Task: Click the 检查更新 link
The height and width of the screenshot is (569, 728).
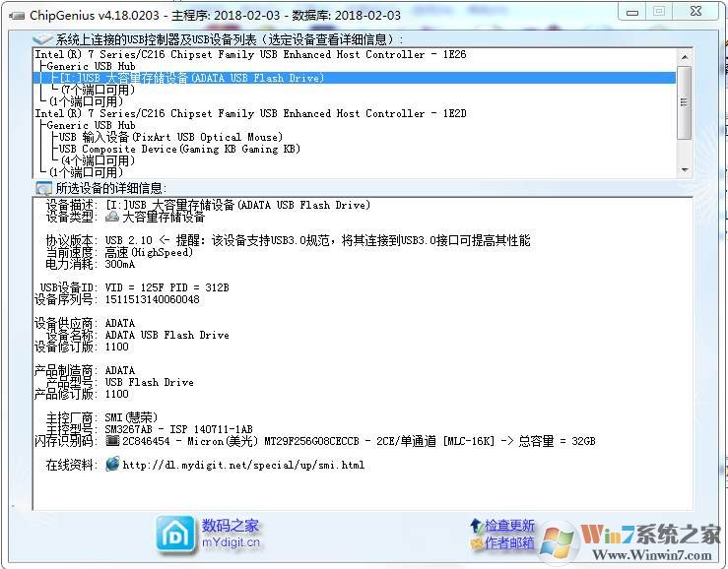Action: 509,526
